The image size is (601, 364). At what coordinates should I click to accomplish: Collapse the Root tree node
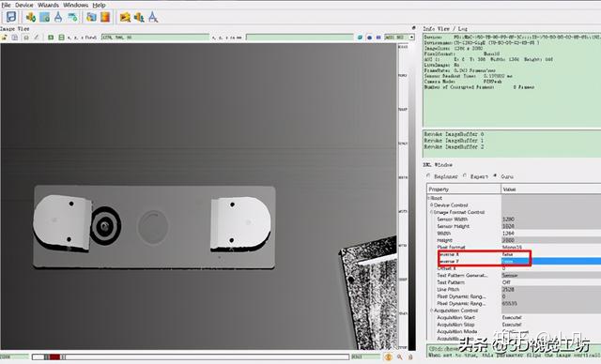click(428, 198)
